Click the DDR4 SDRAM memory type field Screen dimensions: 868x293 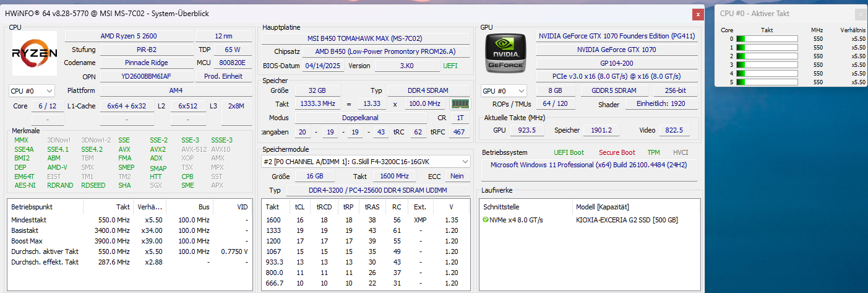pyautogui.click(x=429, y=90)
